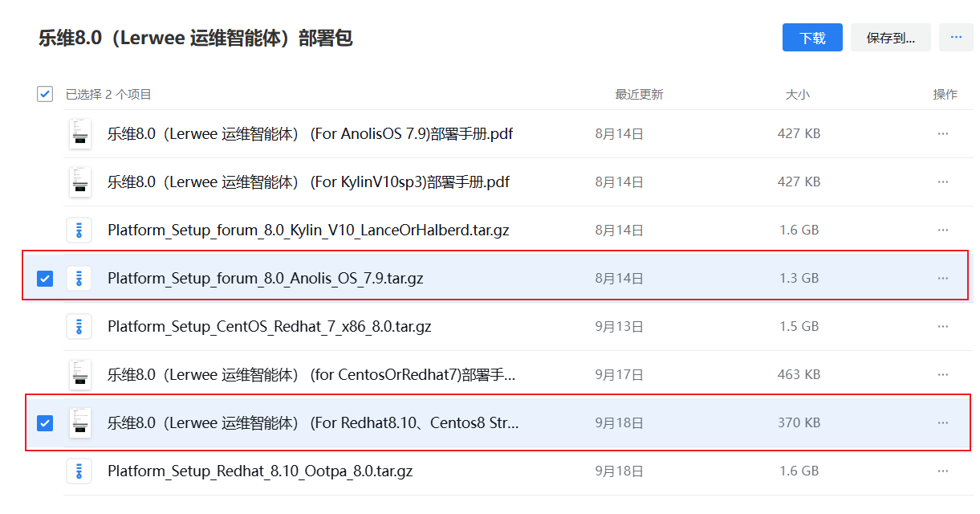Open more actions for KylinV10sp3 PDF row
Image resolution: width=980 pixels, height=514 pixels.
point(943,182)
